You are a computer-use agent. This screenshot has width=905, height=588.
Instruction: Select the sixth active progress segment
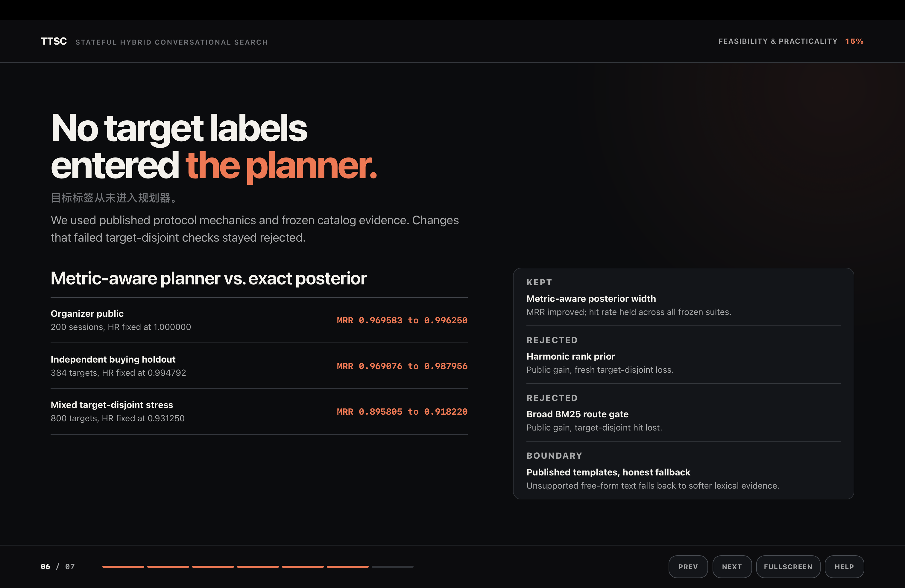(x=347, y=566)
